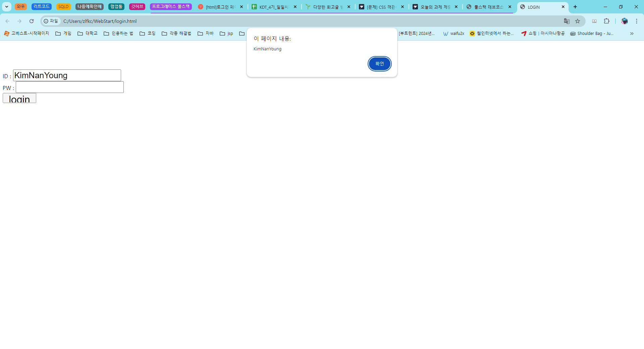Expand the 협업툴 tab group
Image resolution: width=644 pixels, height=349 pixels.
[x=116, y=7]
